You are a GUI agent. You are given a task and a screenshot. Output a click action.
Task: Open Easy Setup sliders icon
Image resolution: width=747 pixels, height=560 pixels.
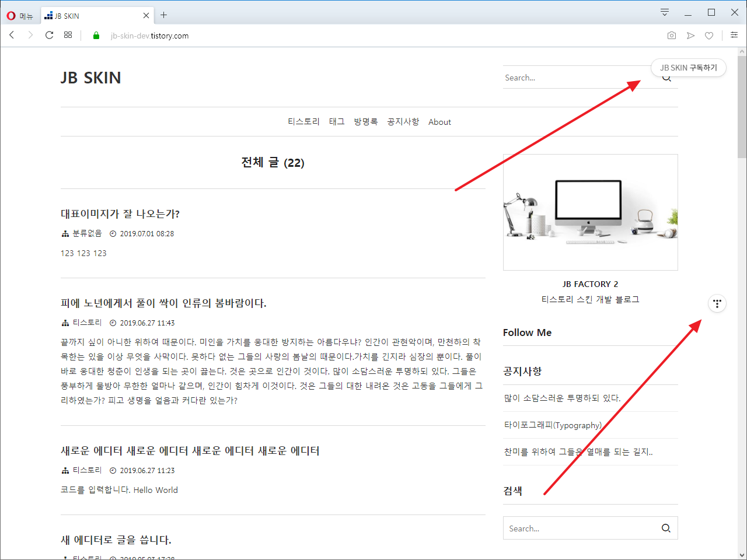(x=734, y=35)
